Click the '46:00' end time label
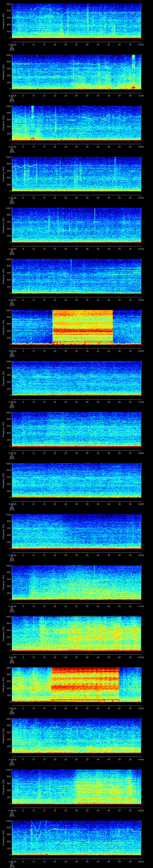153x868 pixels. (x=141, y=862)
